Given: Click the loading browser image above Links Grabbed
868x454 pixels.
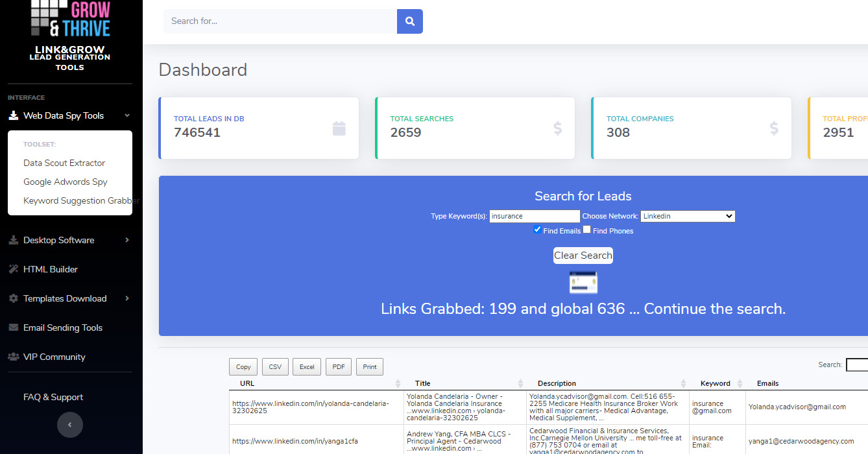Looking at the screenshot, I should coord(583,283).
